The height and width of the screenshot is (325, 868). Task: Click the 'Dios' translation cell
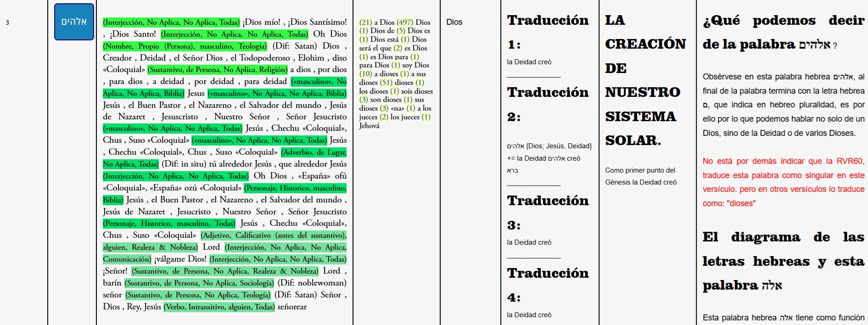454,22
